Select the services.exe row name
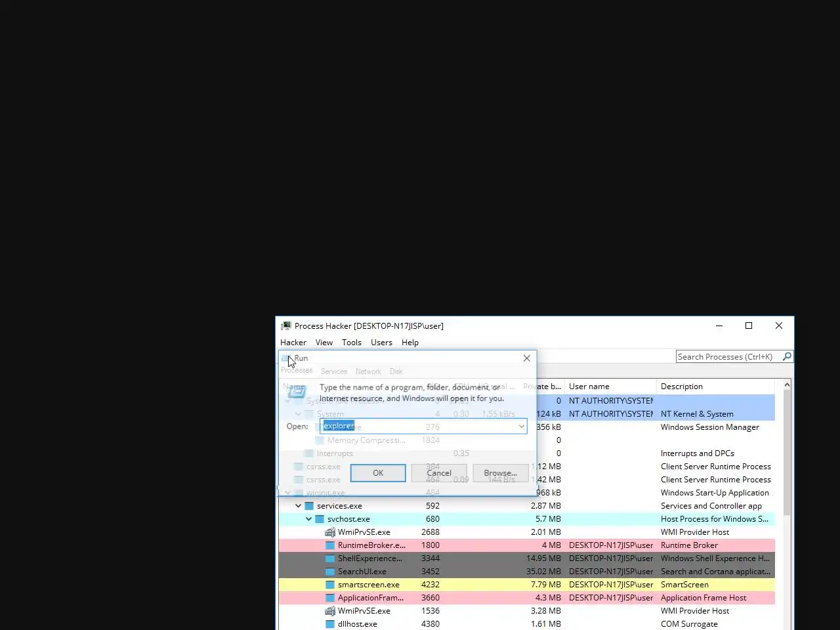Image resolution: width=840 pixels, height=630 pixels. tap(339, 506)
